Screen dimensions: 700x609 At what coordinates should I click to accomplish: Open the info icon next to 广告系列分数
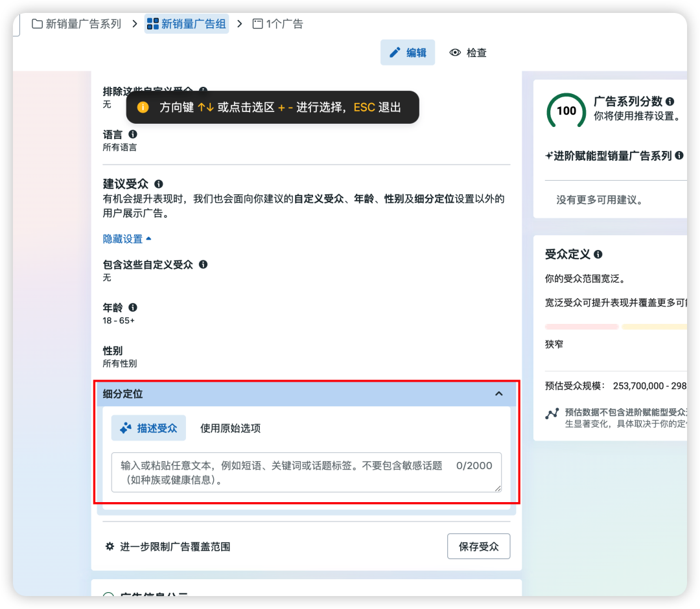(x=671, y=100)
